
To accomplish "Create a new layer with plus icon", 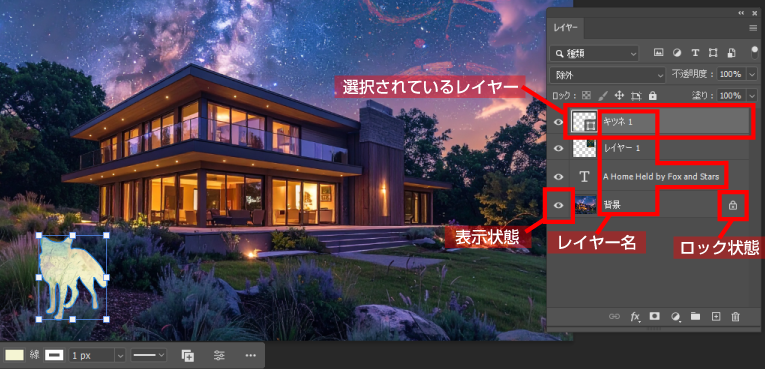I will [x=716, y=317].
